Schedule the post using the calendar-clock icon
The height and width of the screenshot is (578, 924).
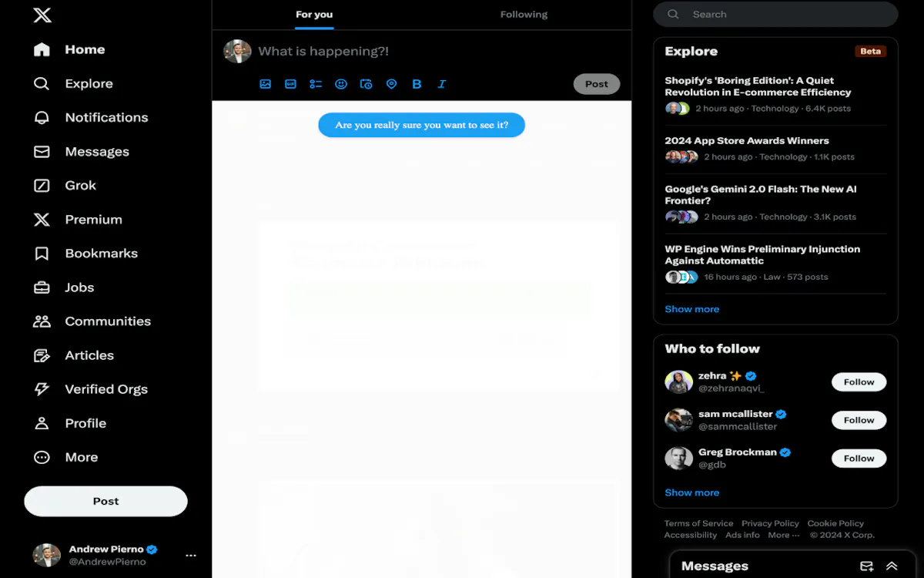tap(367, 84)
